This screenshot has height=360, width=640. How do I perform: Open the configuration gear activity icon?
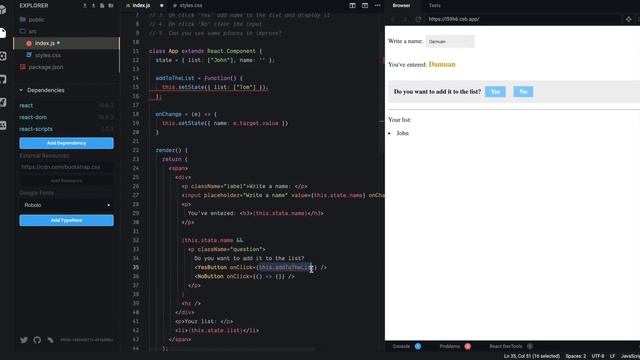point(3,56)
